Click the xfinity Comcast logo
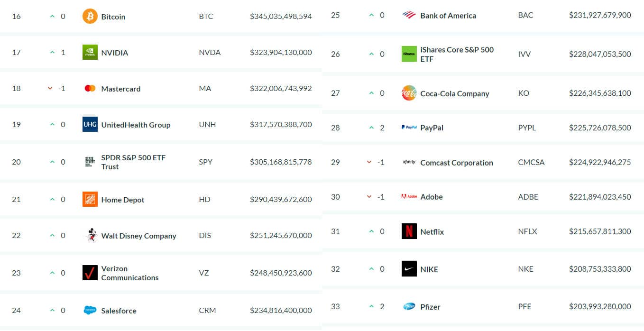This screenshot has width=644, height=331. pyautogui.click(x=409, y=162)
